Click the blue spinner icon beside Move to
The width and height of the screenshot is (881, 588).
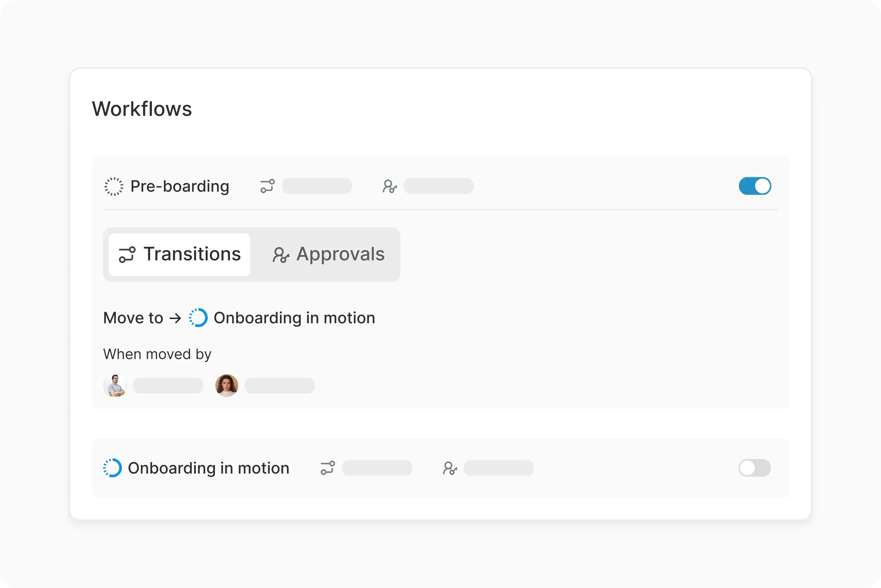tap(198, 318)
